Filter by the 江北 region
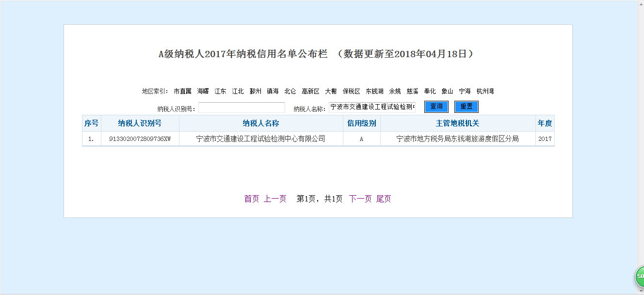Image resolution: width=644 pixels, height=295 pixels. pyautogui.click(x=238, y=91)
